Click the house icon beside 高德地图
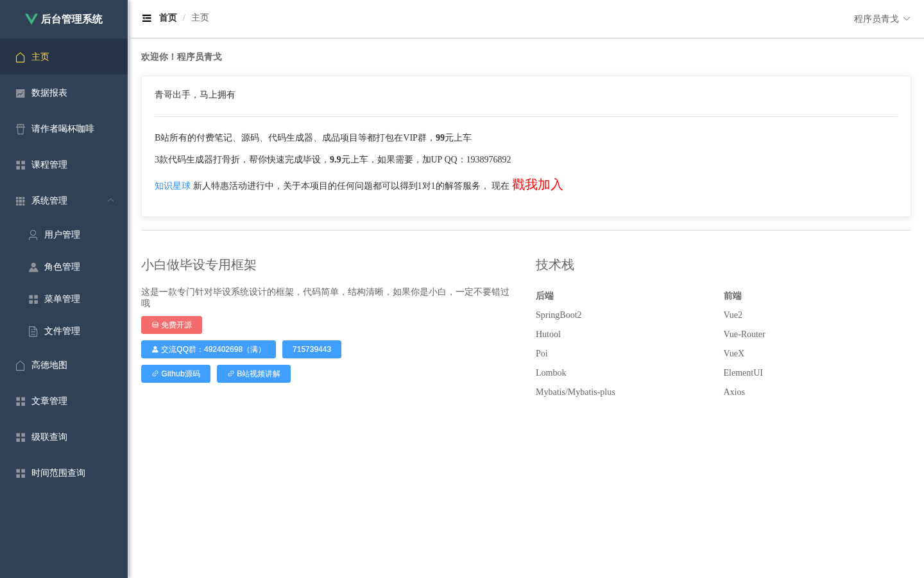The image size is (924, 578). coord(21,365)
